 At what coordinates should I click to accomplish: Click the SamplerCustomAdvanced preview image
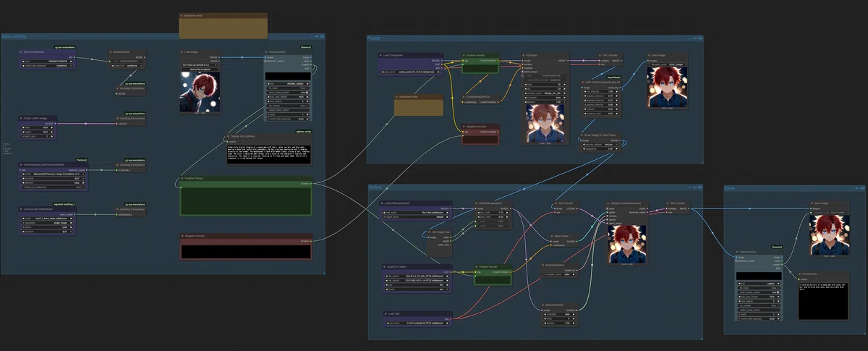click(627, 242)
